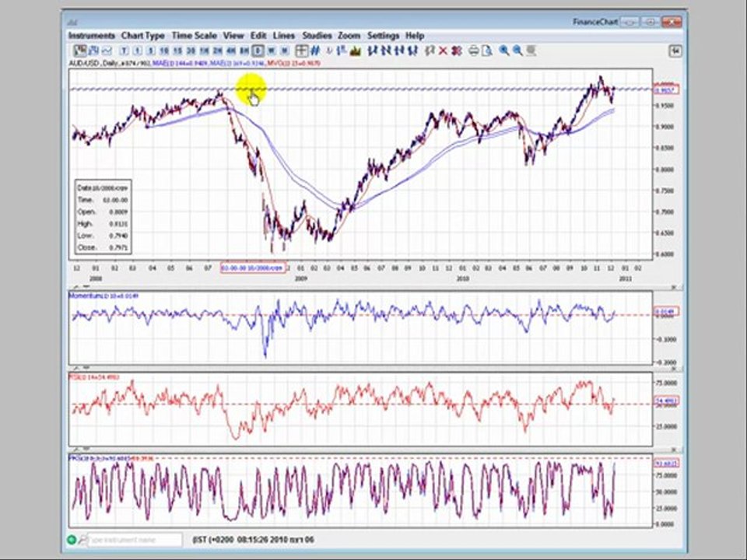Select the 10 minute time scale button

tap(164, 51)
